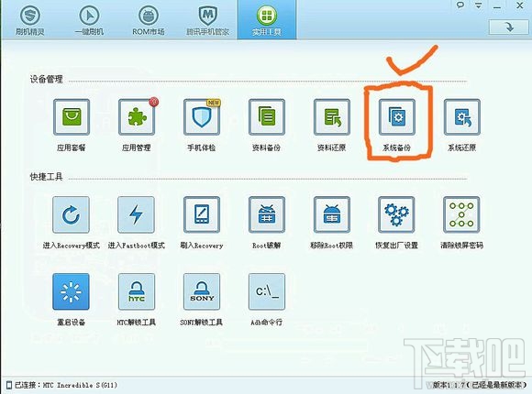Open 刷入Recovery tool
The width and height of the screenshot is (532, 394).
click(202, 214)
